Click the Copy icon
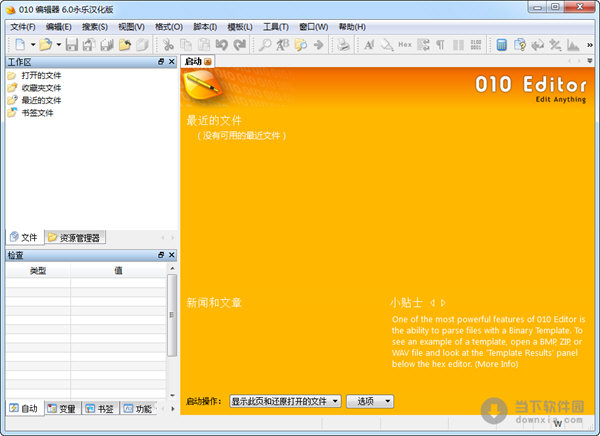Image resolution: width=600 pixels, height=436 pixels. coord(186,45)
